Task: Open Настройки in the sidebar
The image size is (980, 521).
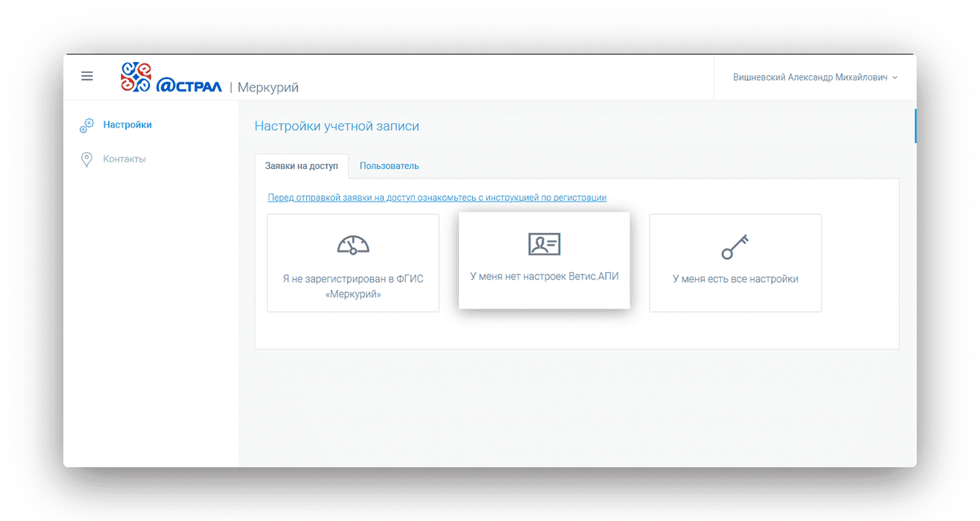Action: [127, 125]
